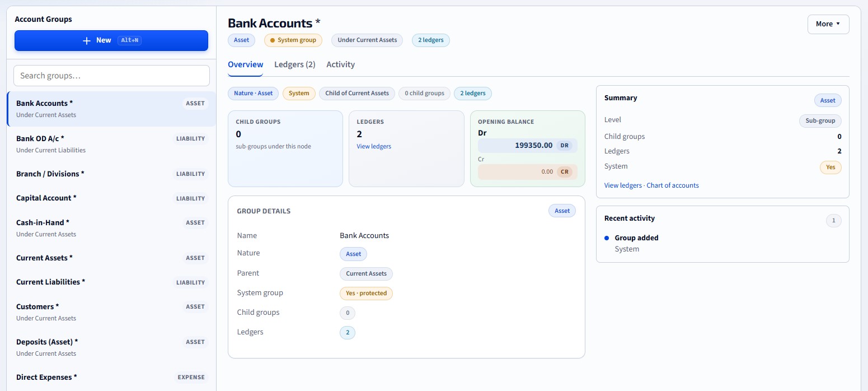Screen dimensions: 868x391
Task: Click the plus icon on New button
Action: [86, 40]
